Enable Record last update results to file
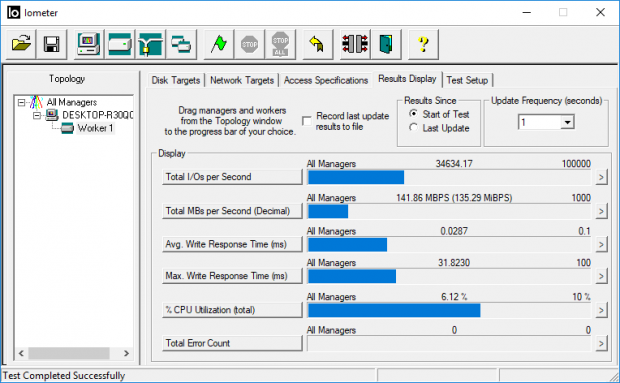This screenshot has width=620, height=383. click(x=307, y=121)
